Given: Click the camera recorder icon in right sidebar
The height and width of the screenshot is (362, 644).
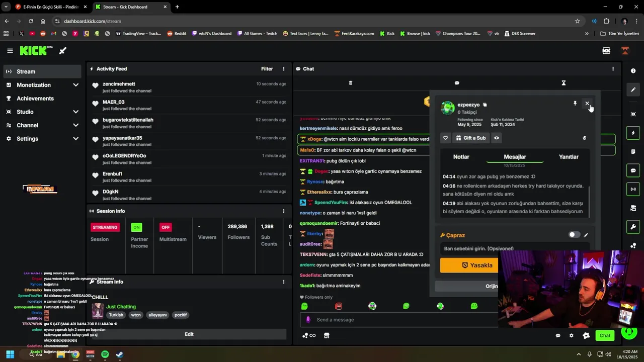Looking at the screenshot, I should tap(633, 208).
